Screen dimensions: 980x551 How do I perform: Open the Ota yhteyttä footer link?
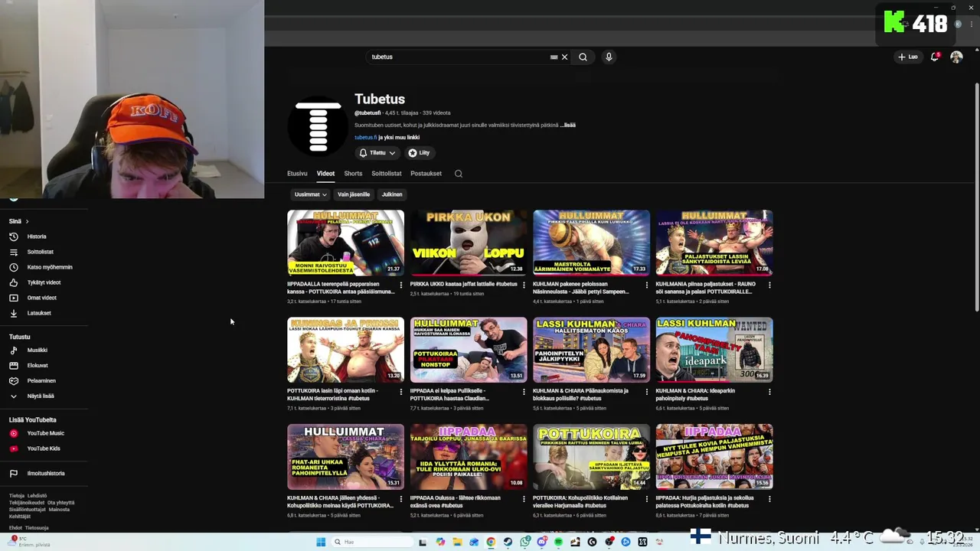pyautogui.click(x=60, y=503)
